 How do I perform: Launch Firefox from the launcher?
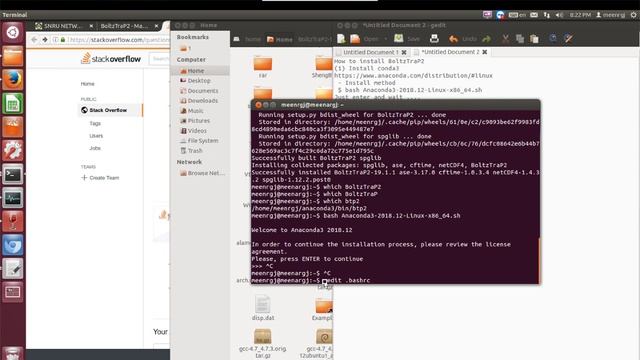[x=13, y=80]
